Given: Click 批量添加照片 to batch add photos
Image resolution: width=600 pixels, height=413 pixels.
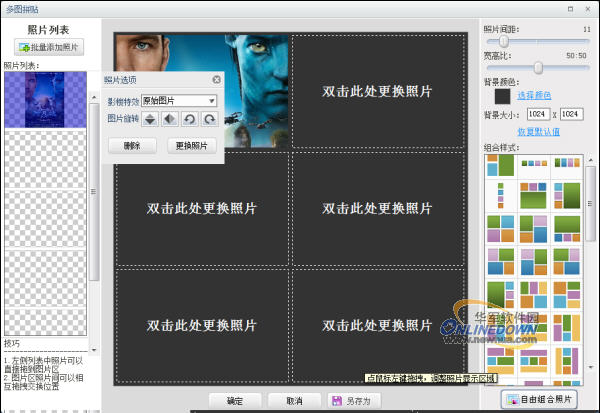Looking at the screenshot, I should [x=50, y=47].
